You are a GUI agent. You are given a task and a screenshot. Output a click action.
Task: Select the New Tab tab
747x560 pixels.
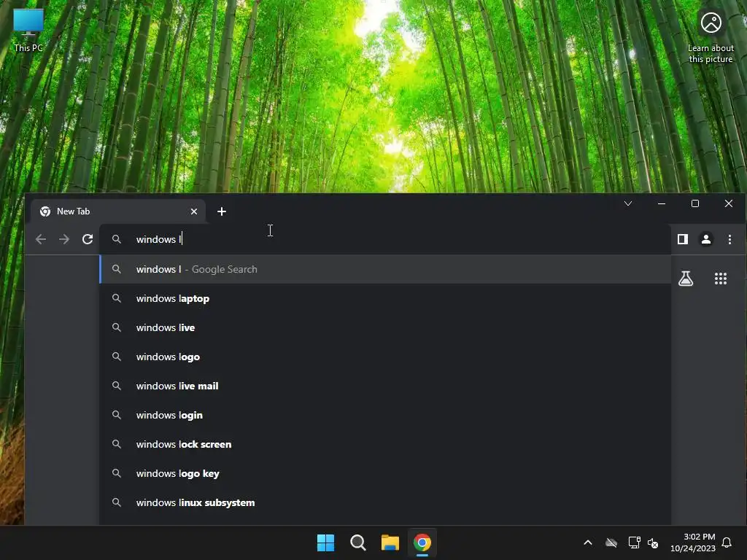[118, 211]
